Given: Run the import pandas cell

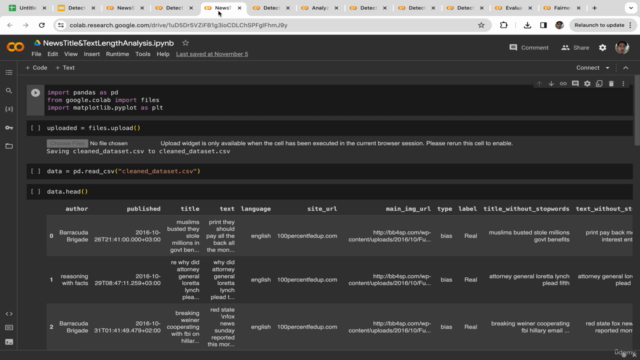Looking at the screenshot, I should click(x=36, y=93).
